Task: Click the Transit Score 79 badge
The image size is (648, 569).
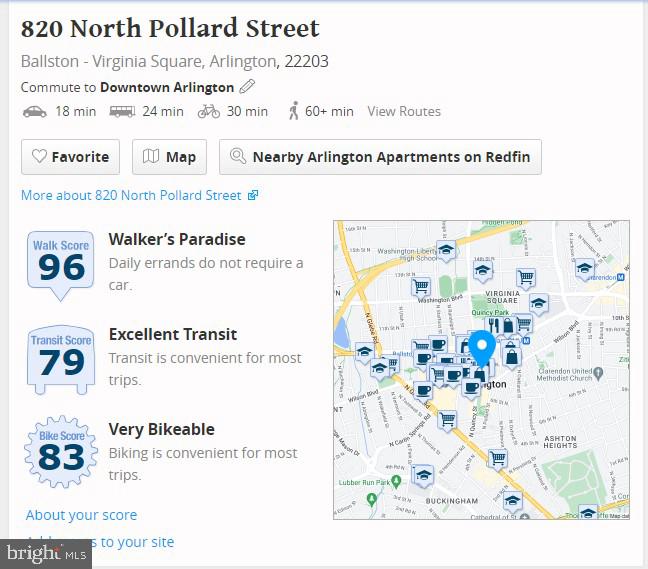Action: (x=61, y=358)
